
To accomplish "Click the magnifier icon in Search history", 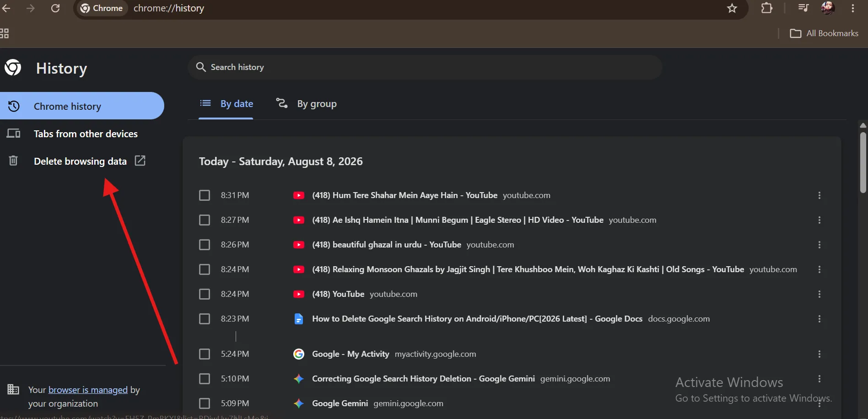I will pos(201,67).
